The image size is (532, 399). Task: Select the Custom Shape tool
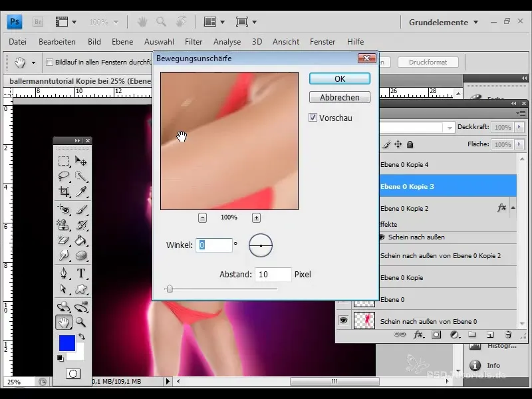point(80,289)
